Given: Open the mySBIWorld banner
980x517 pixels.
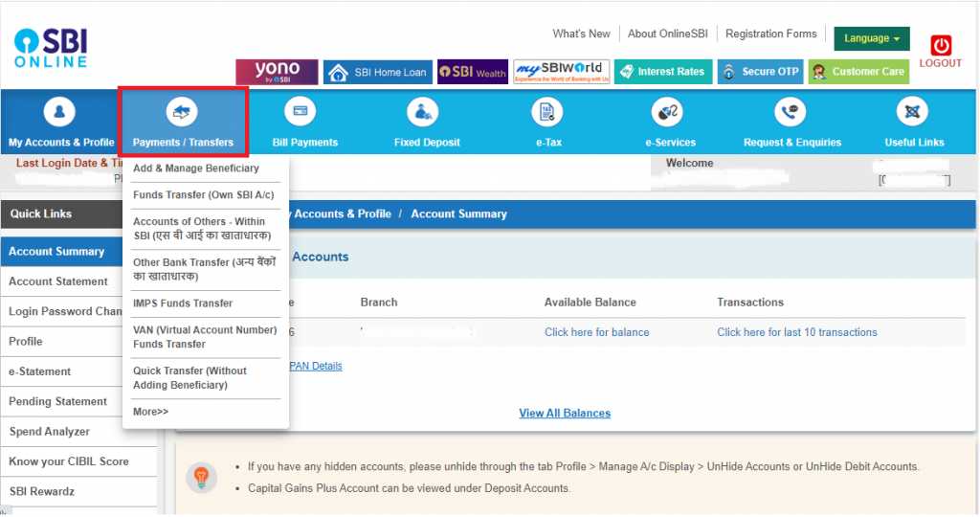Looking at the screenshot, I should click(561, 72).
